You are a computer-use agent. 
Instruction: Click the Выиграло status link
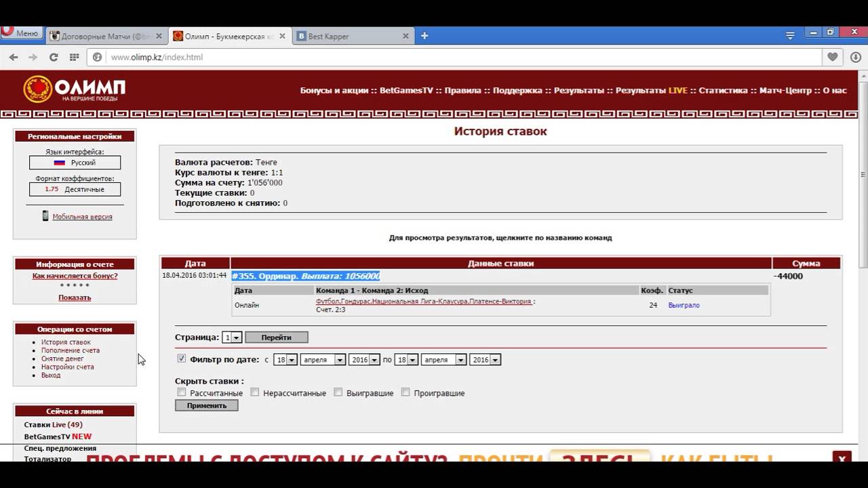coord(684,305)
